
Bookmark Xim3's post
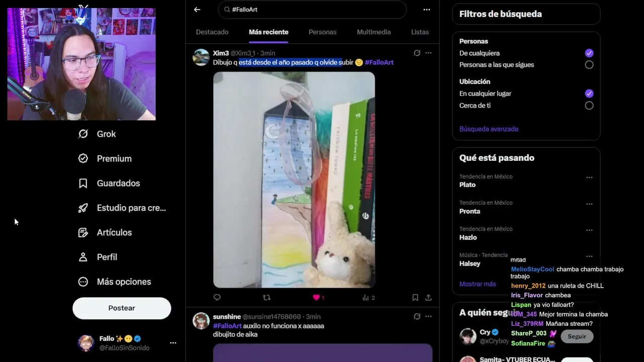click(415, 298)
